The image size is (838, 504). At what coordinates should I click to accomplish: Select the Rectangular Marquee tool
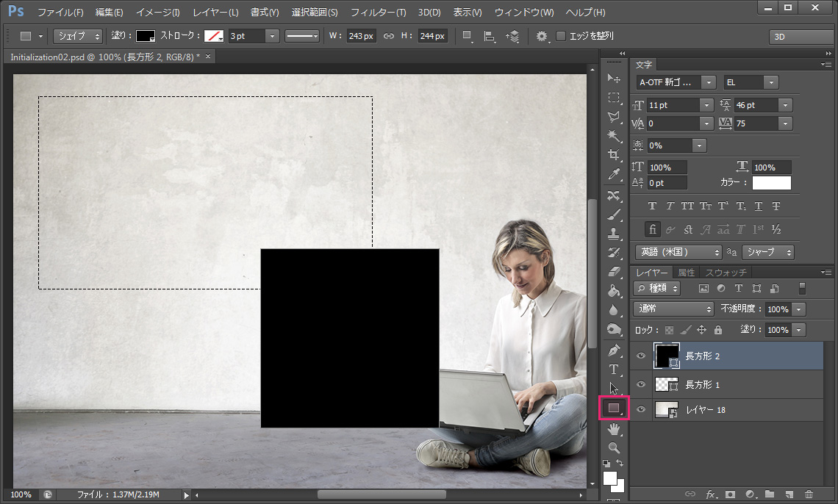click(615, 96)
